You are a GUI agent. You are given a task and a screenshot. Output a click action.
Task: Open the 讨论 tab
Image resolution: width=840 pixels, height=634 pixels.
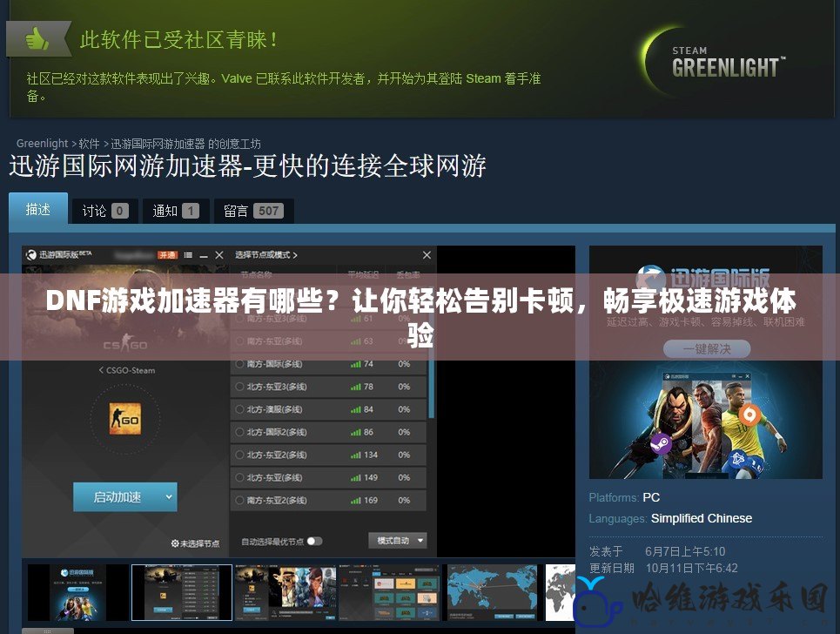coord(104,211)
